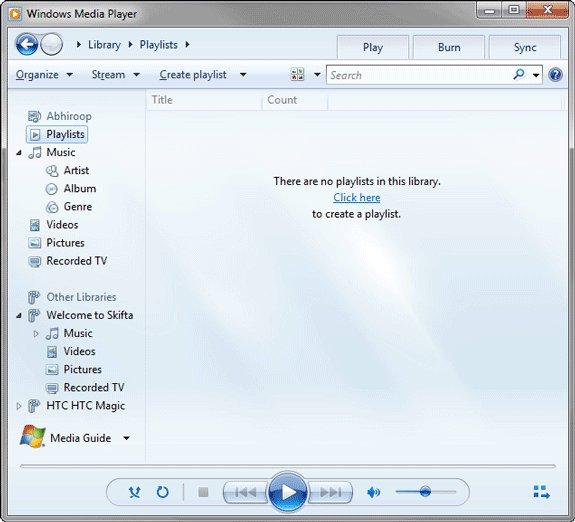Collapse the Welcome to Skifta node
Viewport: 575px width, 522px height.
tap(19, 315)
